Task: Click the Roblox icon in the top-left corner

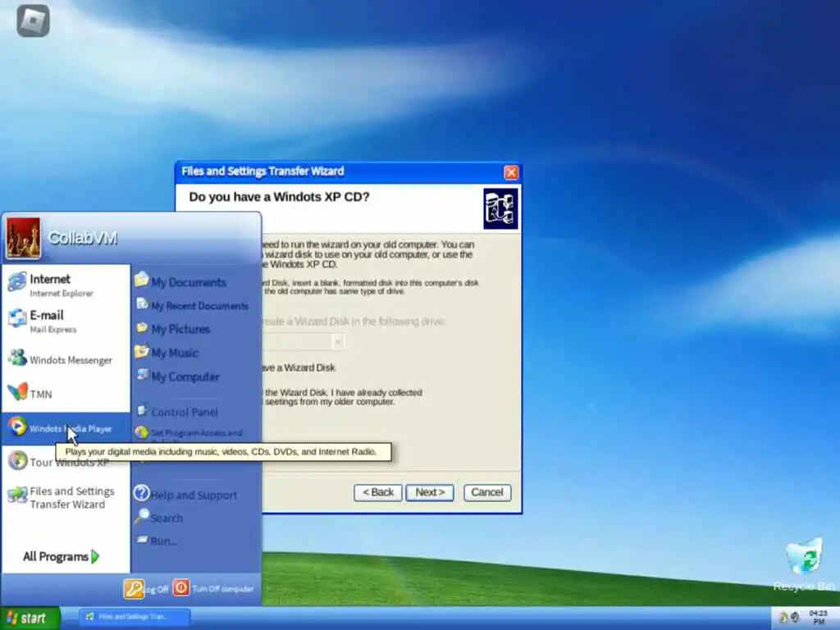Action: coord(33,21)
